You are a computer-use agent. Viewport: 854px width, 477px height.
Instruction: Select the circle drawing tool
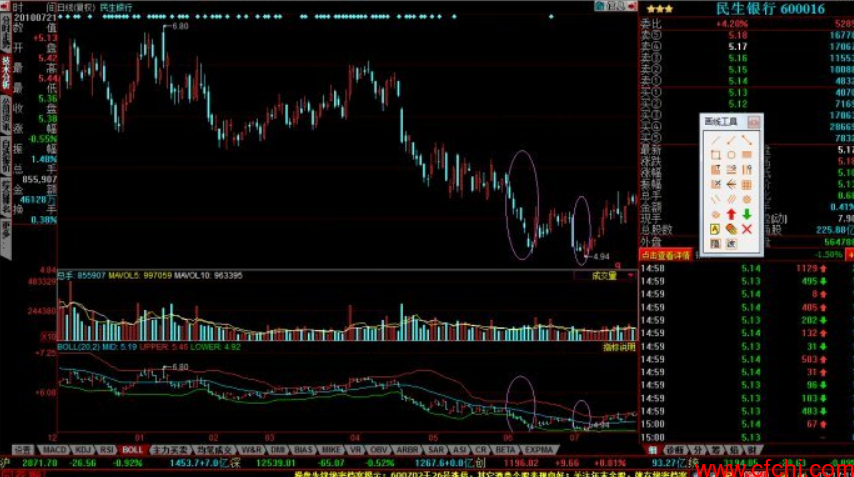[x=731, y=155]
